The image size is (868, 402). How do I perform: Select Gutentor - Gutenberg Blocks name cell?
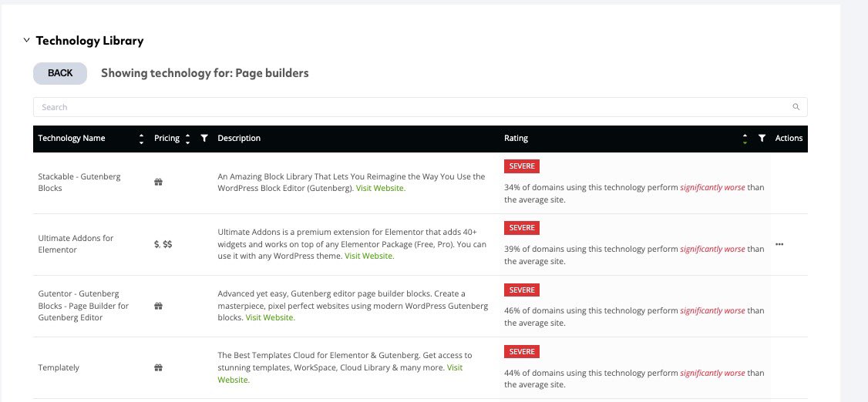pos(83,306)
